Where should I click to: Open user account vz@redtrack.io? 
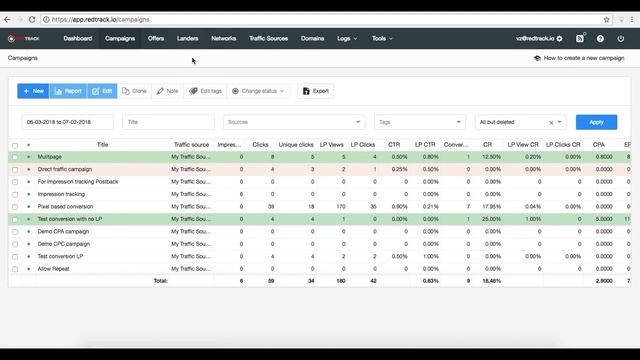(x=535, y=38)
